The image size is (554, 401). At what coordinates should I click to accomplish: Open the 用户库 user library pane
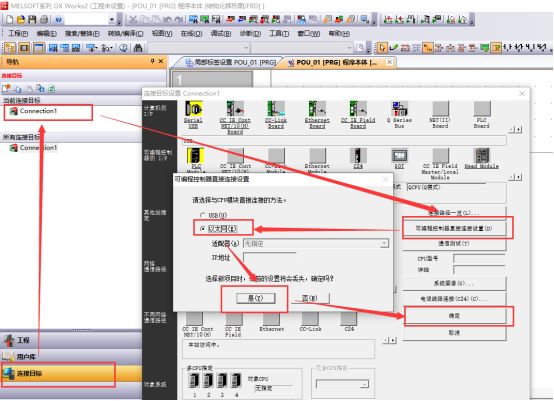pos(71,357)
